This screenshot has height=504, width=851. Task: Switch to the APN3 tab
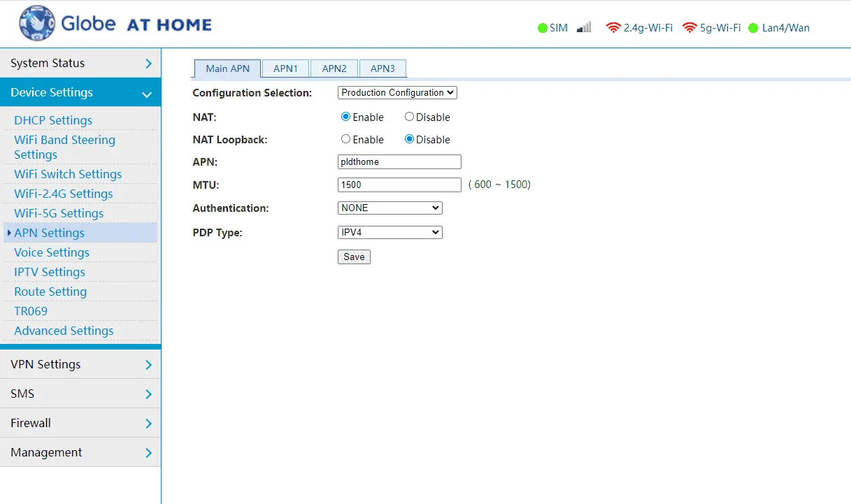382,69
